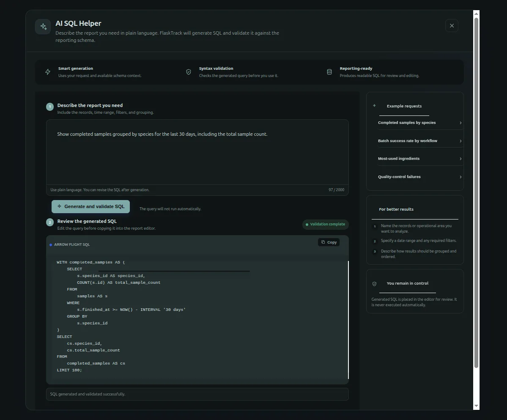
Task: Click 'LIMIT 100;' line in SQL
Action: 69,370
